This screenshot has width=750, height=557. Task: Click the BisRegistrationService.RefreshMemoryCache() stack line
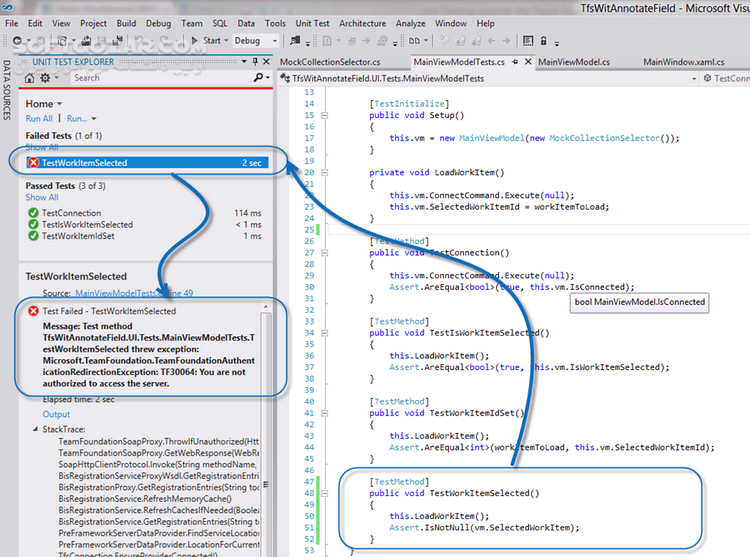(145, 499)
